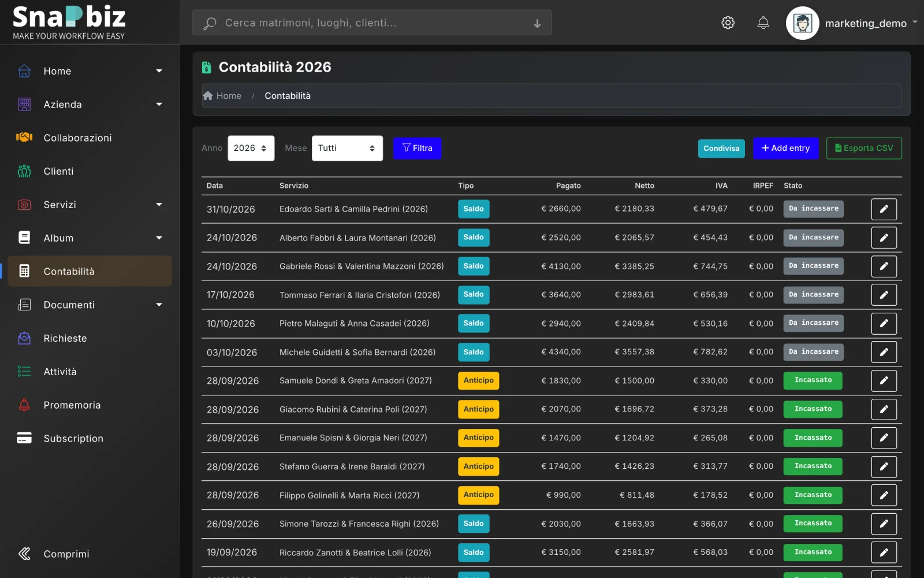Edit the Riccardo Zanotti & Beatrice Lolli entry
924x578 pixels.
point(884,553)
